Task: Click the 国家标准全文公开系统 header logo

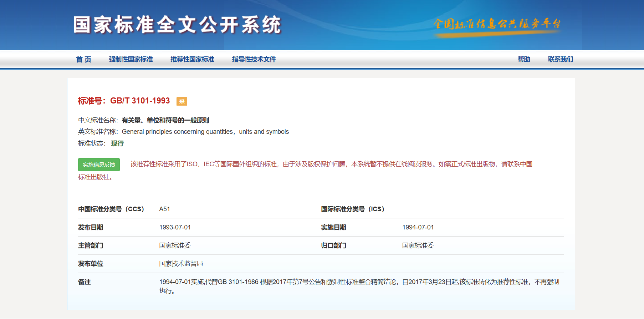Action: [177, 25]
